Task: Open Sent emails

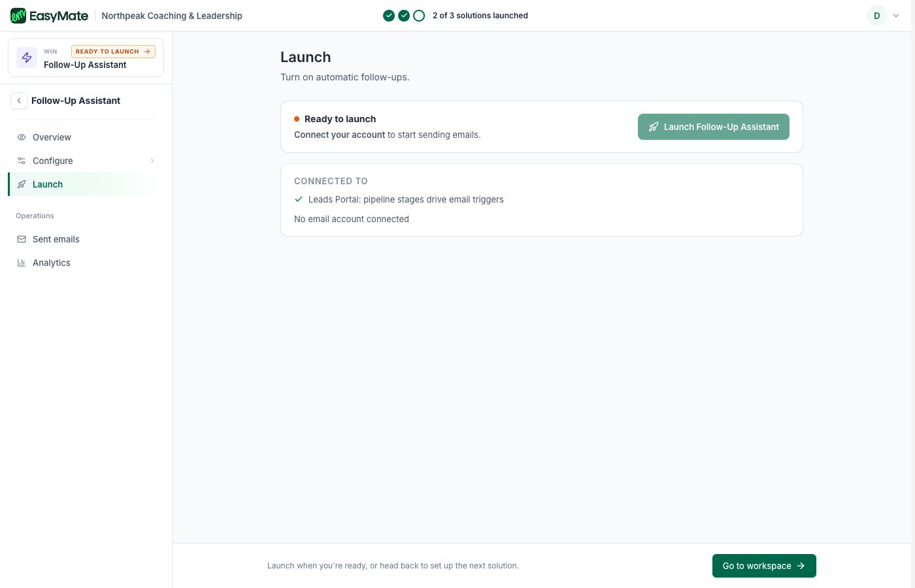Action: coord(82,239)
